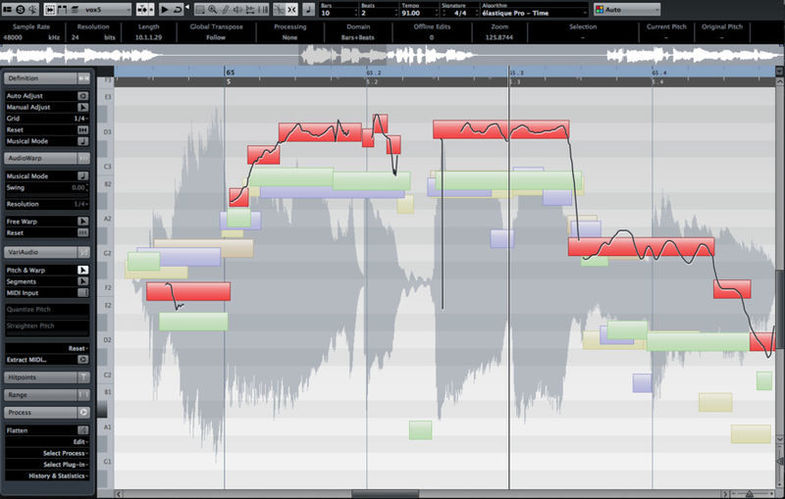Click Global Transpose Follow value
785x499 pixels.
(x=216, y=38)
